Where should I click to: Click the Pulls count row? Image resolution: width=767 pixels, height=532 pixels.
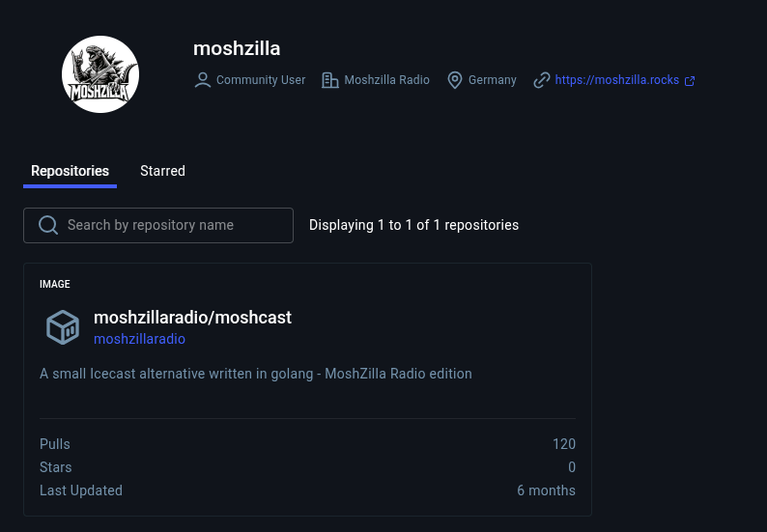pyautogui.click(x=307, y=444)
